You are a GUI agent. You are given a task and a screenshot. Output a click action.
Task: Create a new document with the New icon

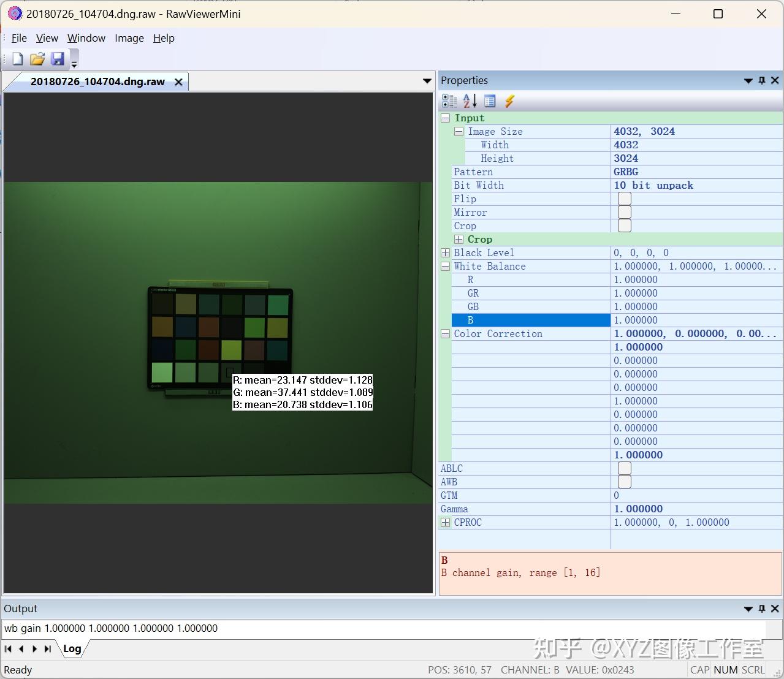point(17,58)
